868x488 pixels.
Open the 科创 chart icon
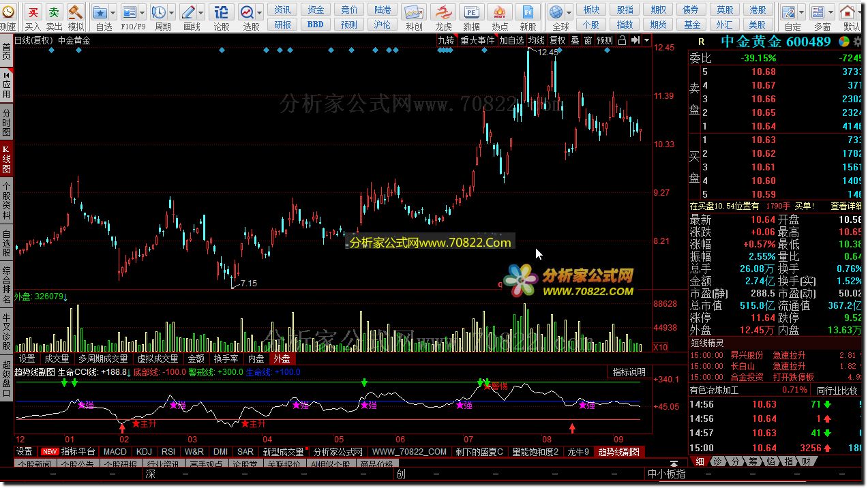coord(413,12)
